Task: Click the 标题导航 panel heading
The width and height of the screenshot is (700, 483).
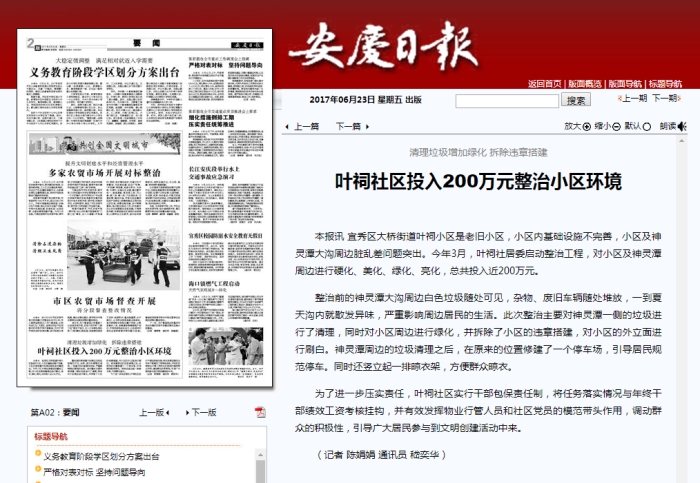Action: coord(51,437)
